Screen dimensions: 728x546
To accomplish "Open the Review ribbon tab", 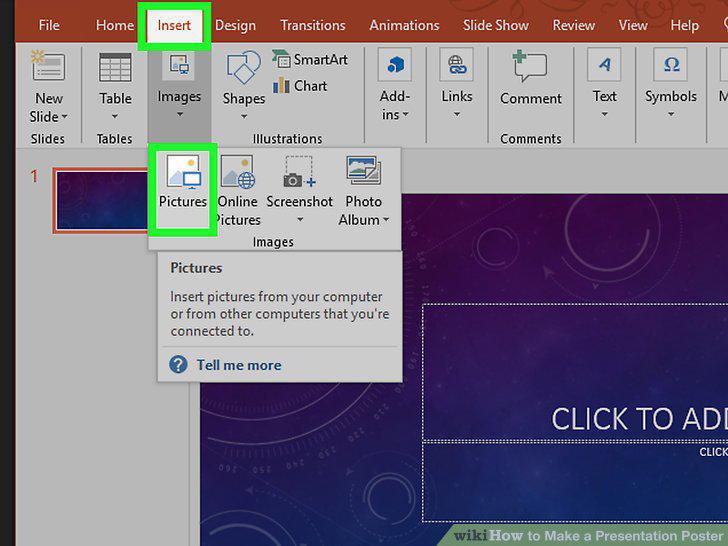I will (x=573, y=25).
